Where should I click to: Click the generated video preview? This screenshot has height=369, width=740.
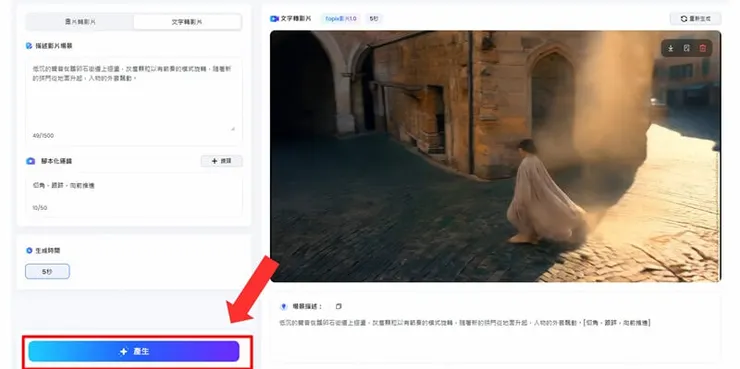tap(495, 156)
